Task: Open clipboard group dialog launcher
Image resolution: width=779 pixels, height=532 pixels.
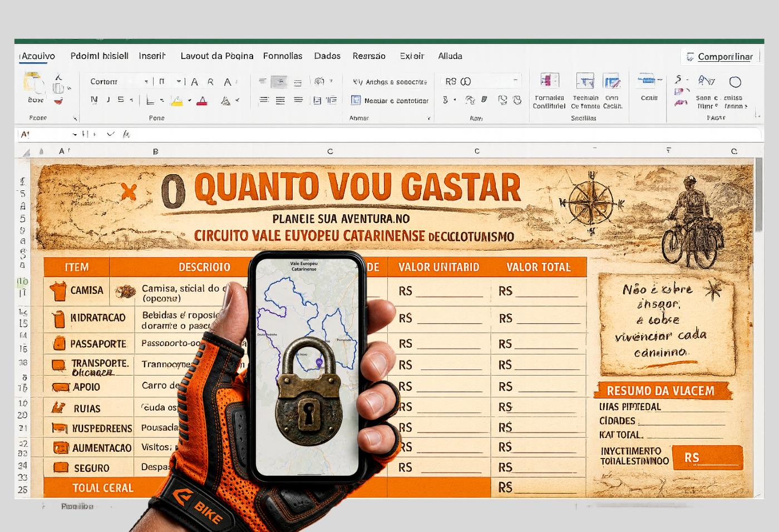Action: [x=75, y=119]
